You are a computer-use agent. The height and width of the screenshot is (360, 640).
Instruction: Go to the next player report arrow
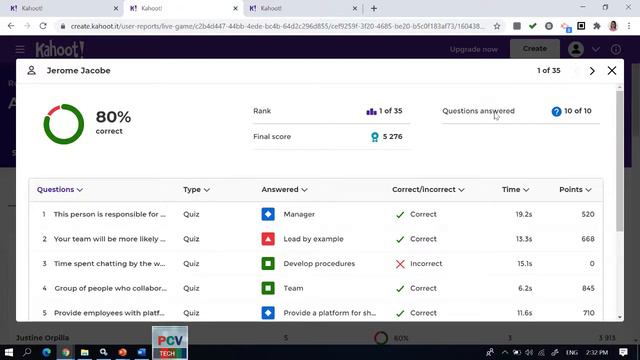(592, 71)
